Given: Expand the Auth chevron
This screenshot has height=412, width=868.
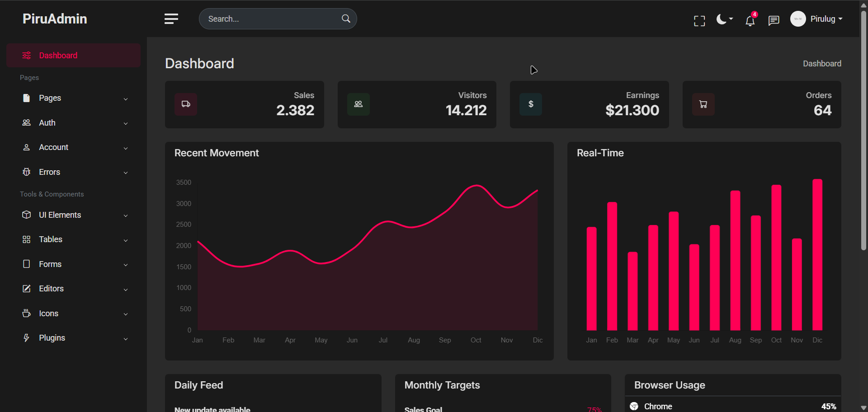Looking at the screenshot, I should pos(126,123).
